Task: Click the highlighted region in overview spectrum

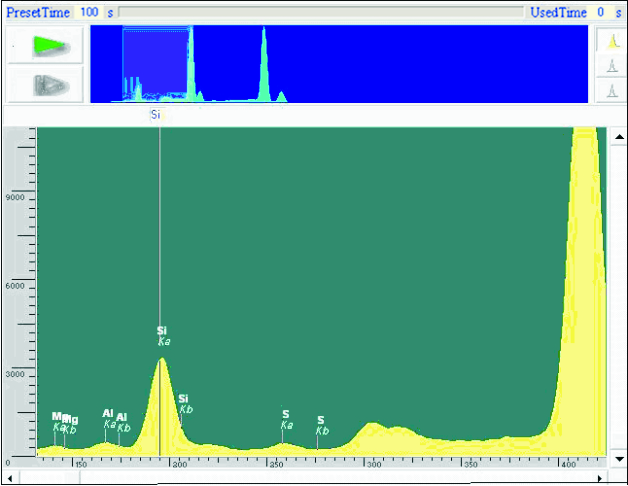Action: [155, 62]
